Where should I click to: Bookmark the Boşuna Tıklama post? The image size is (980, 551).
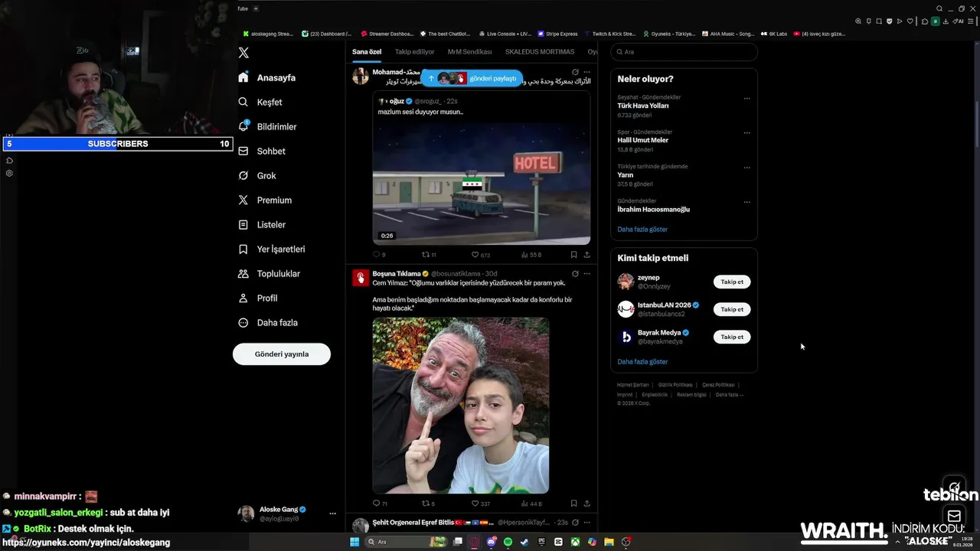click(573, 504)
